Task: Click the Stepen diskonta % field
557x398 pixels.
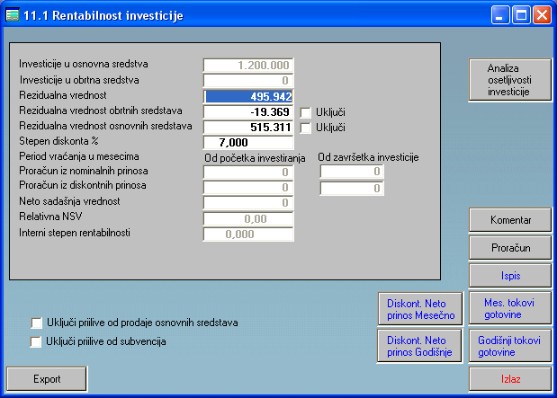Action: click(x=248, y=142)
